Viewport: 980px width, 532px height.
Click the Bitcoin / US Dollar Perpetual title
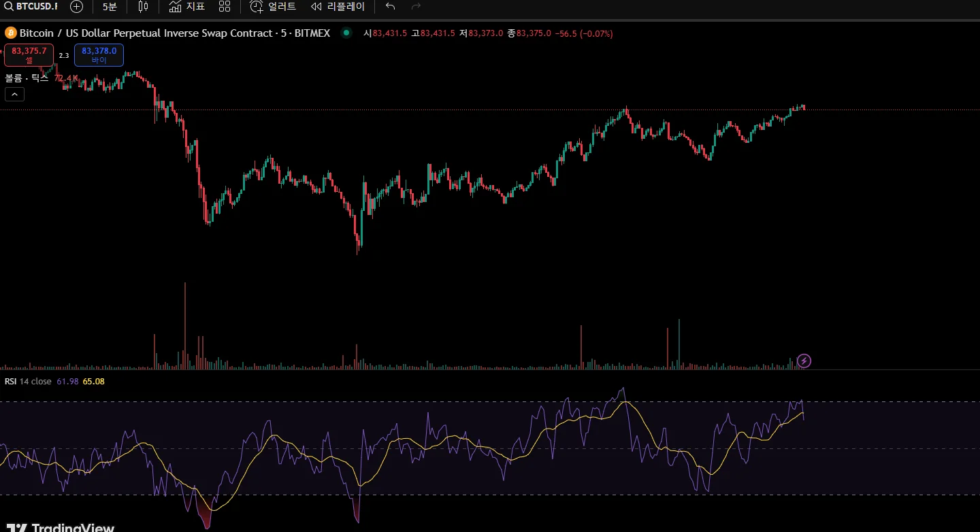point(175,33)
